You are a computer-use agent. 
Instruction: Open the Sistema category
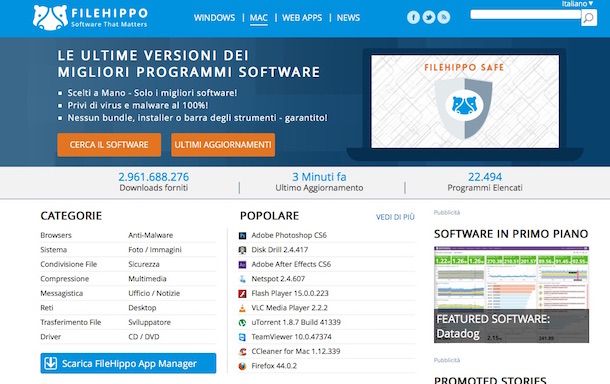(54, 249)
